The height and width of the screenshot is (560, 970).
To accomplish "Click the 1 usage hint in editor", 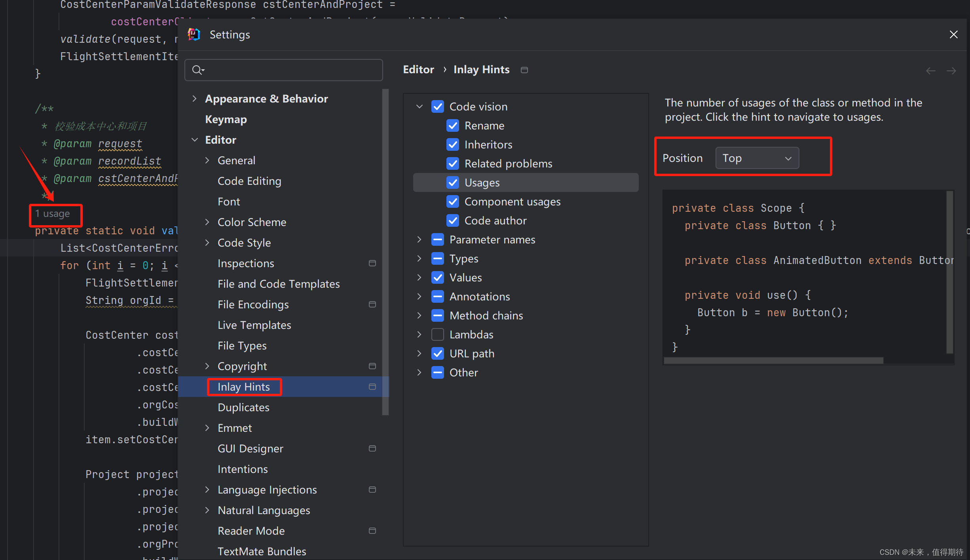I will point(53,214).
